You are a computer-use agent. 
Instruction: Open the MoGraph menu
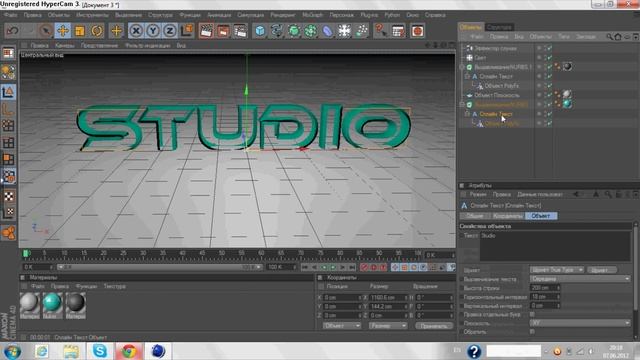click(312, 15)
